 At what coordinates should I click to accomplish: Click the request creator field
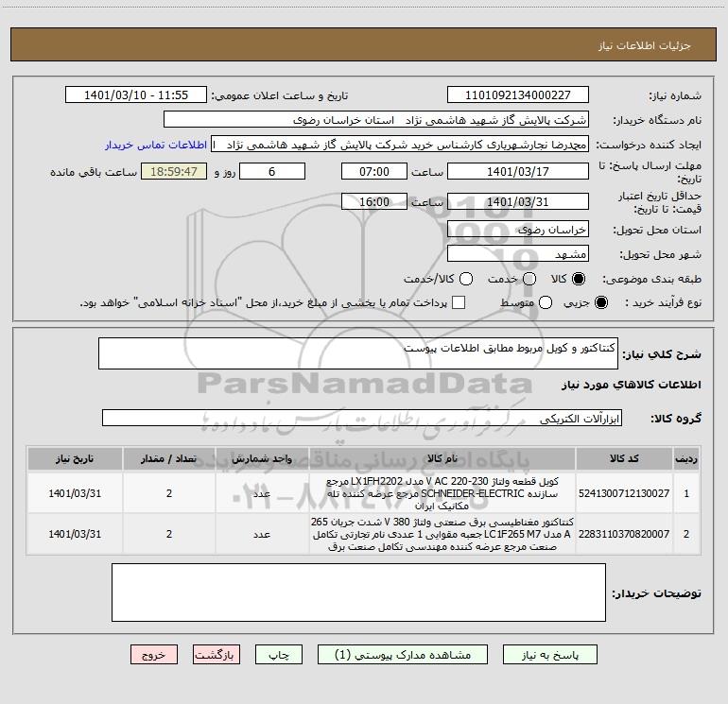coord(400,144)
